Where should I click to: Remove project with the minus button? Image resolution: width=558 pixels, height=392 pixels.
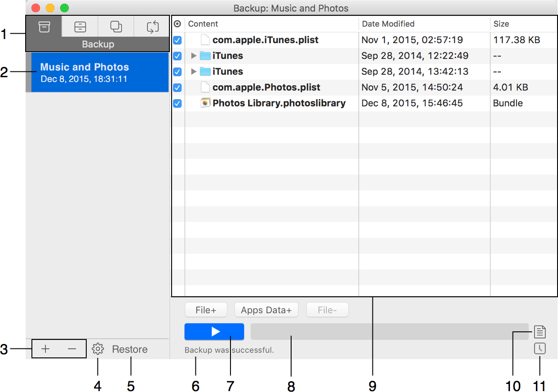pos(72,349)
